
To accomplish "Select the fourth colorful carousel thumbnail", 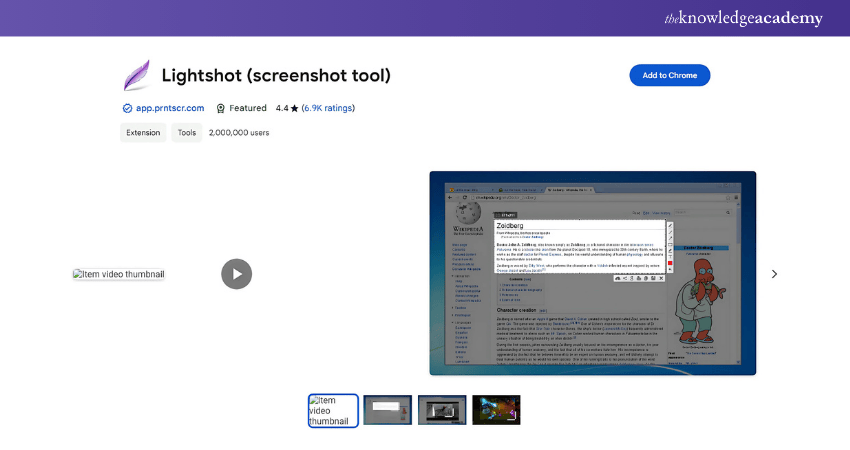I will 496,410.
